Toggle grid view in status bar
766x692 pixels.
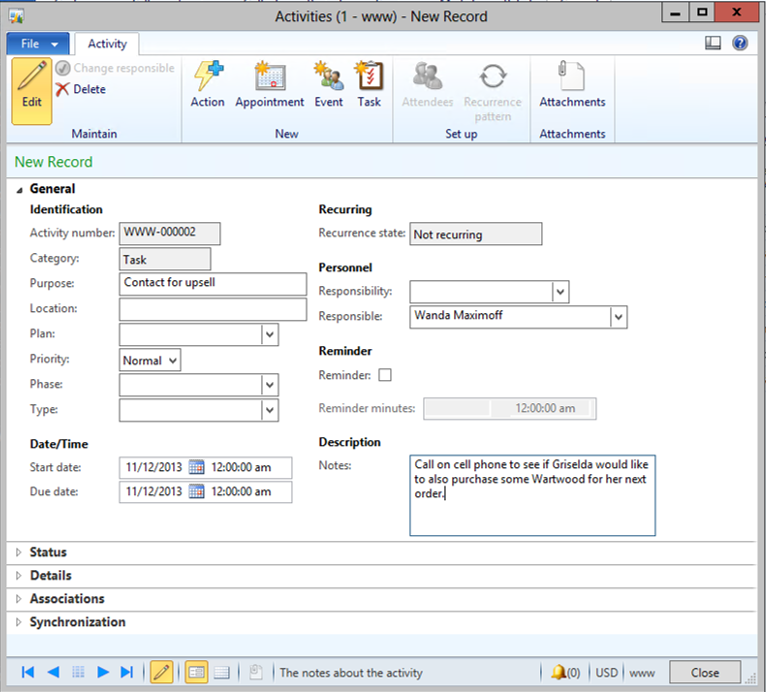click(x=223, y=672)
